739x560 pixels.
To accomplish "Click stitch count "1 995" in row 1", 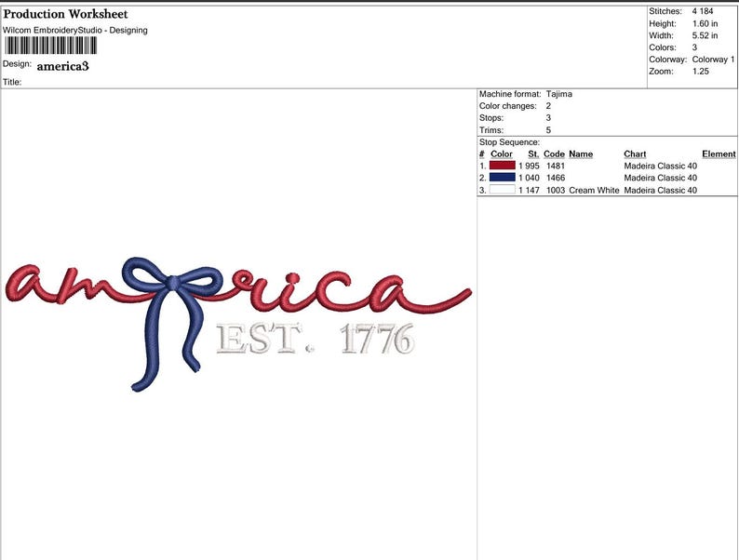I will coord(529,166).
